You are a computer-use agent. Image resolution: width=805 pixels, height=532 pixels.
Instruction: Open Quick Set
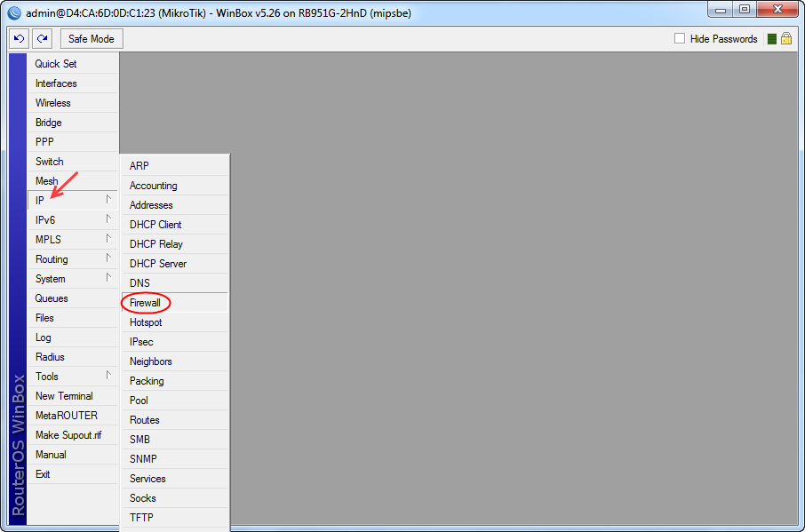click(x=72, y=64)
